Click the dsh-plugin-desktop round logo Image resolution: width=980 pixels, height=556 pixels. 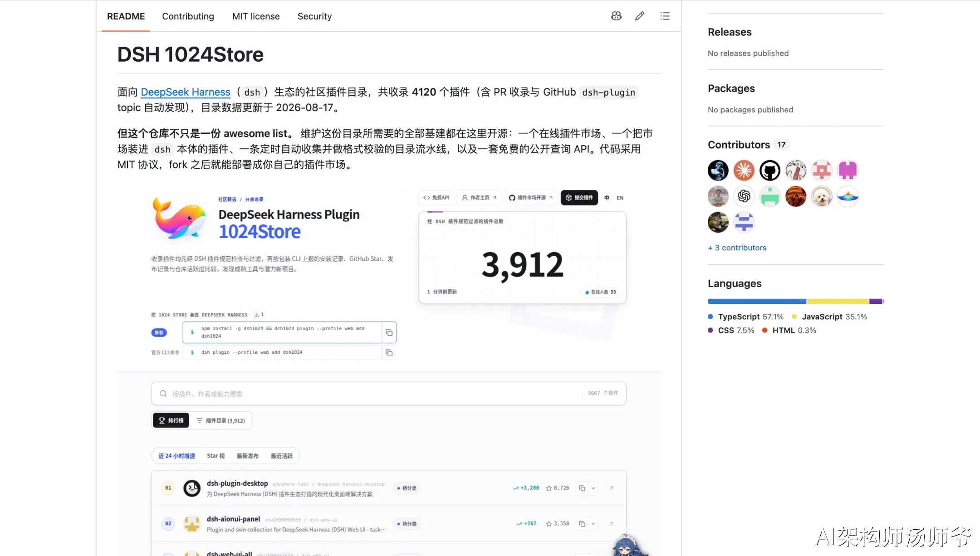(x=192, y=488)
